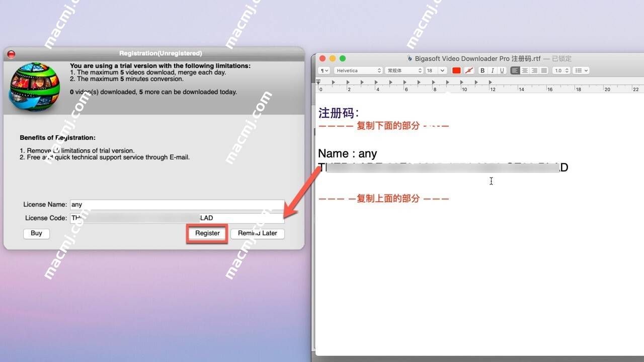Open the paragraph styles dropdown in TextEdit
Screen dimensions: 644x362
pyautogui.click(x=324, y=70)
